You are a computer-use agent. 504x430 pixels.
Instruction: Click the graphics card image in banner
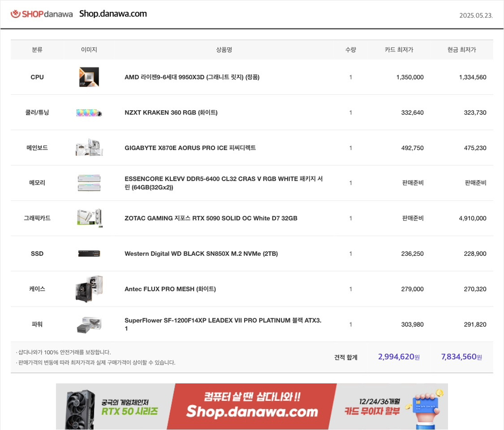pyautogui.click(x=80, y=410)
